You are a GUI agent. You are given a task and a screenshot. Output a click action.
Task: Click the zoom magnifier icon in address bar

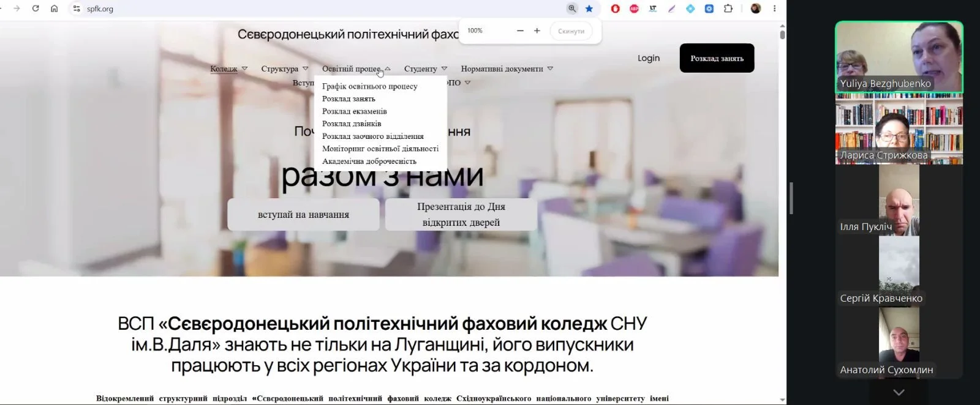coord(572,9)
